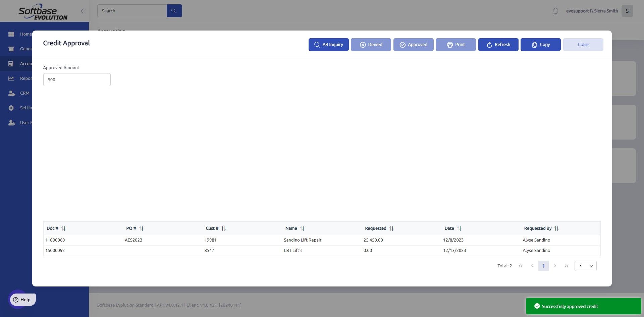
Task: Collapse the sidebar with double chevron
Action: click(x=83, y=11)
